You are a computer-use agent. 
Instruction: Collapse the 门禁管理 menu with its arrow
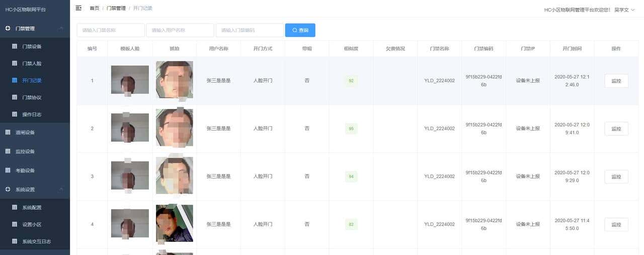coord(61,29)
